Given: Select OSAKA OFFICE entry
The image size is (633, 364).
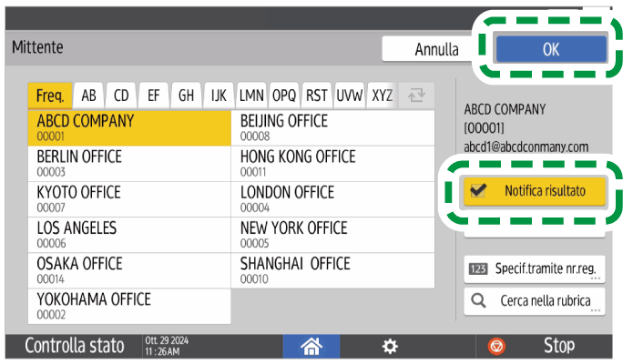Looking at the screenshot, I should (129, 271).
